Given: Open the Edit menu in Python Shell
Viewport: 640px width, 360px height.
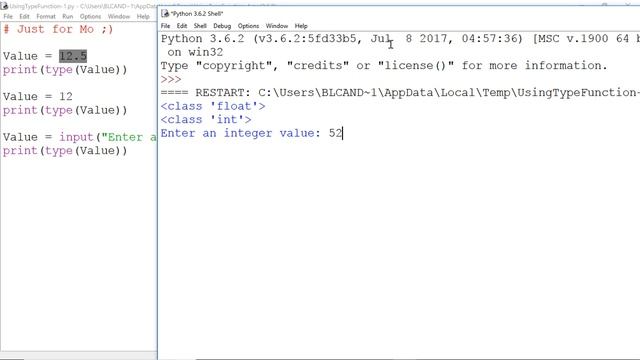Looking at the screenshot, I should point(182,26).
